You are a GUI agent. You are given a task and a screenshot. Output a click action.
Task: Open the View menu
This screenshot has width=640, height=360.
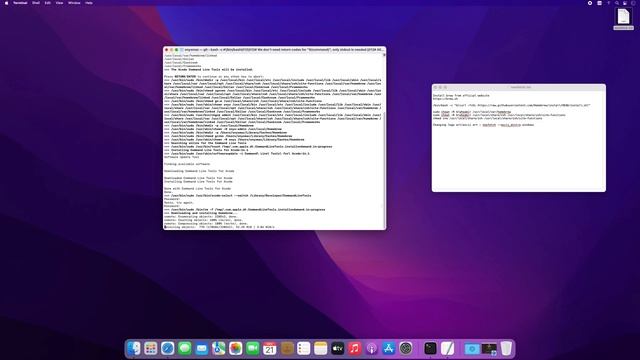(x=60, y=3)
